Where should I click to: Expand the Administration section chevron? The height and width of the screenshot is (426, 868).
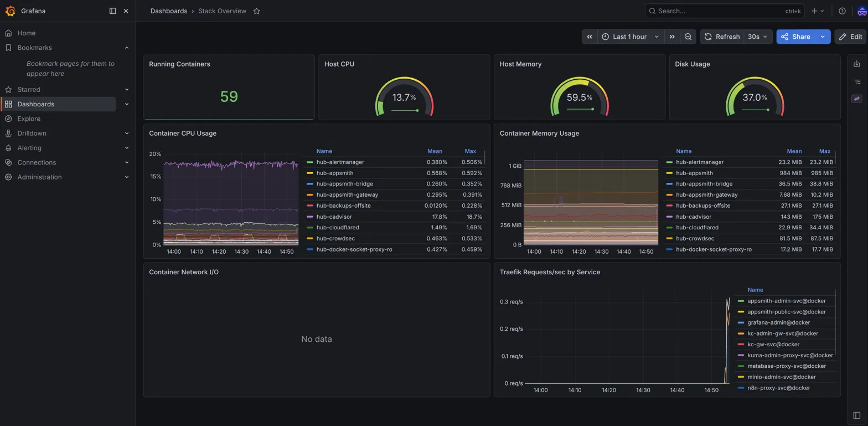coord(127,177)
